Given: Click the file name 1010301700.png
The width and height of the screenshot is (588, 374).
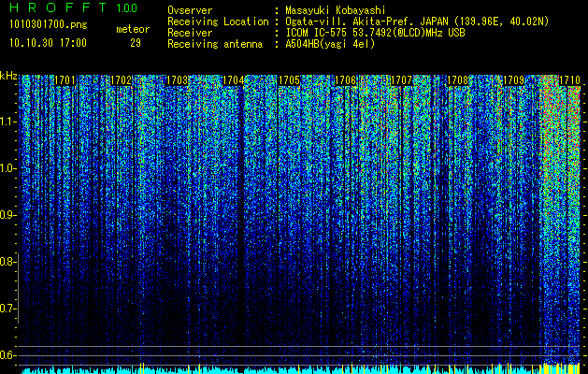Looking at the screenshot, I should [49, 25].
